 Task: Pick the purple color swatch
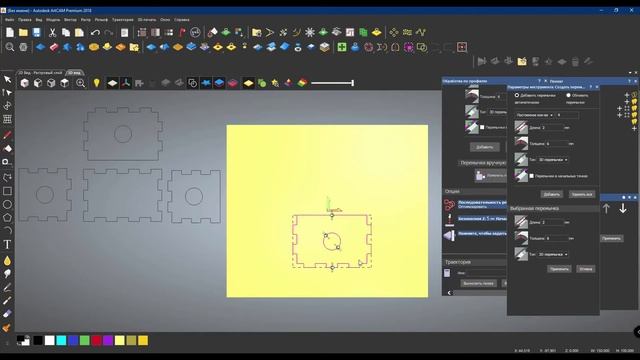point(108,340)
